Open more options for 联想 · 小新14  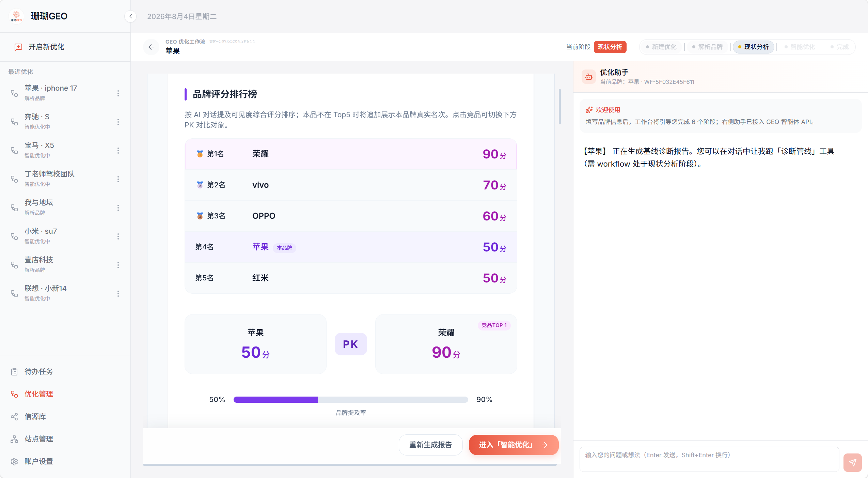click(x=118, y=294)
